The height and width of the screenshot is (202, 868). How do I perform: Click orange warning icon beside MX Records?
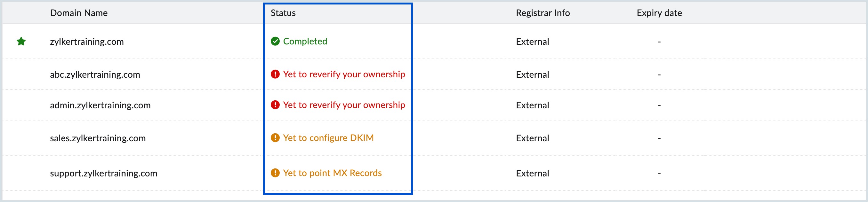click(275, 173)
